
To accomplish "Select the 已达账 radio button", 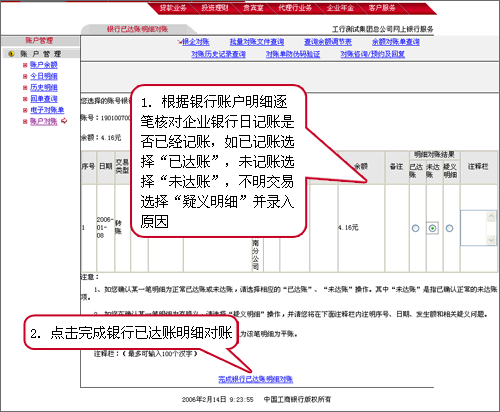I will 415,228.
